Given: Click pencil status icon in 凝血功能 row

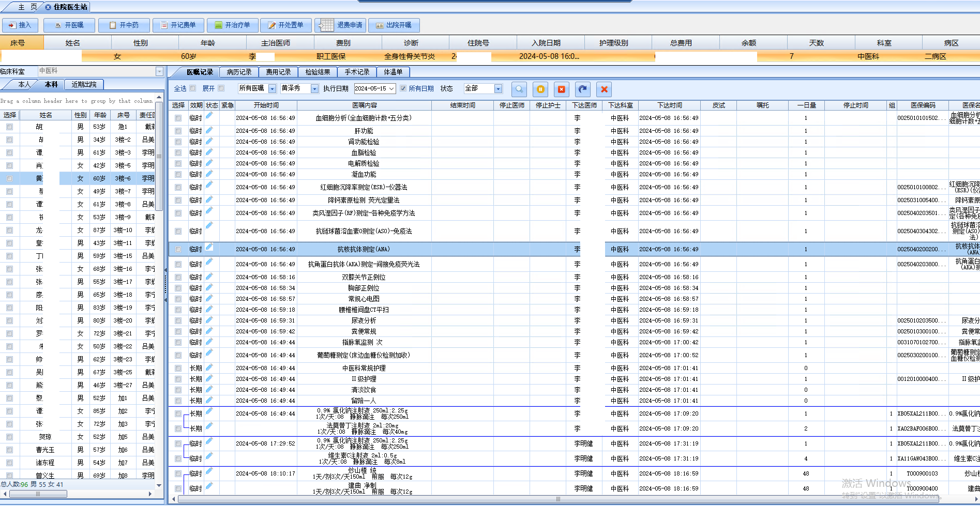Looking at the screenshot, I should [x=209, y=173].
